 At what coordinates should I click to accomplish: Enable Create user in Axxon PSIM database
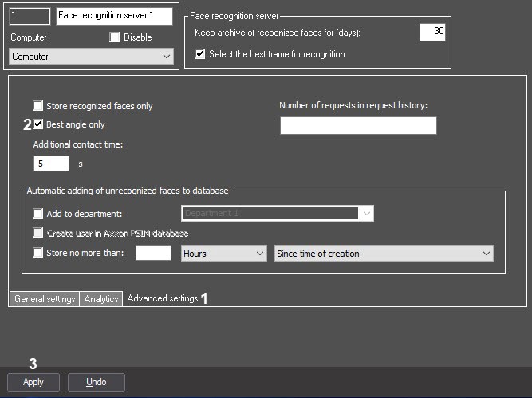pyautogui.click(x=38, y=233)
